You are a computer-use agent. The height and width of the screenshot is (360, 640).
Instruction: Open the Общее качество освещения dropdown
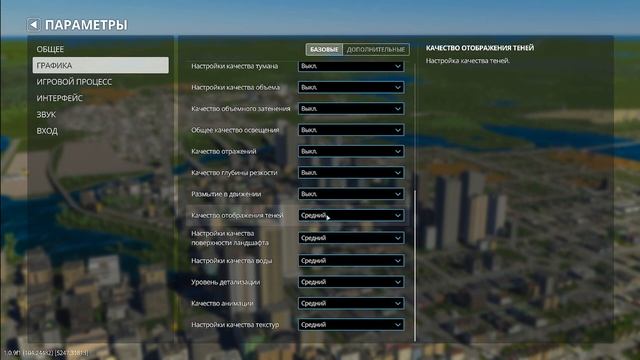pos(351,130)
